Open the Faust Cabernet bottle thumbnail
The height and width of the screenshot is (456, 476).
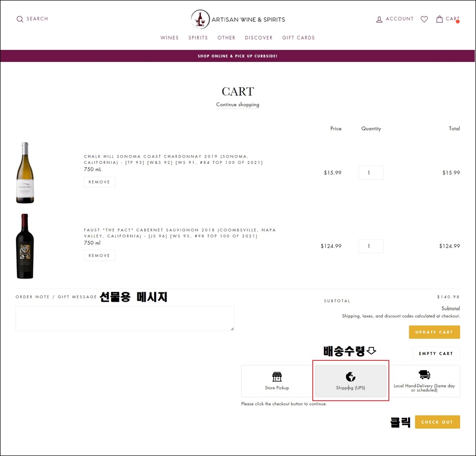point(25,246)
